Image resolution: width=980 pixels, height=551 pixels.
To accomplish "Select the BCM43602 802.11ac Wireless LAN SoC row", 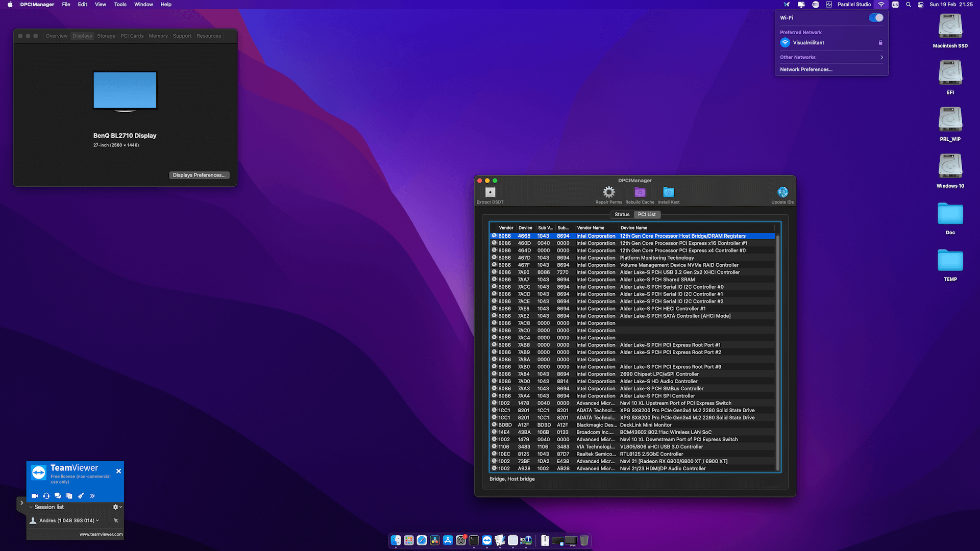I will point(632,432).
